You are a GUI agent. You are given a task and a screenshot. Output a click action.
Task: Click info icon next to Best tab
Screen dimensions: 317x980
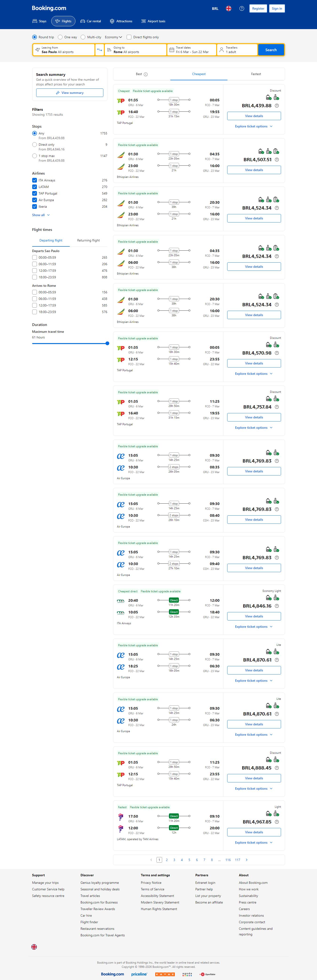pos(145,75)
